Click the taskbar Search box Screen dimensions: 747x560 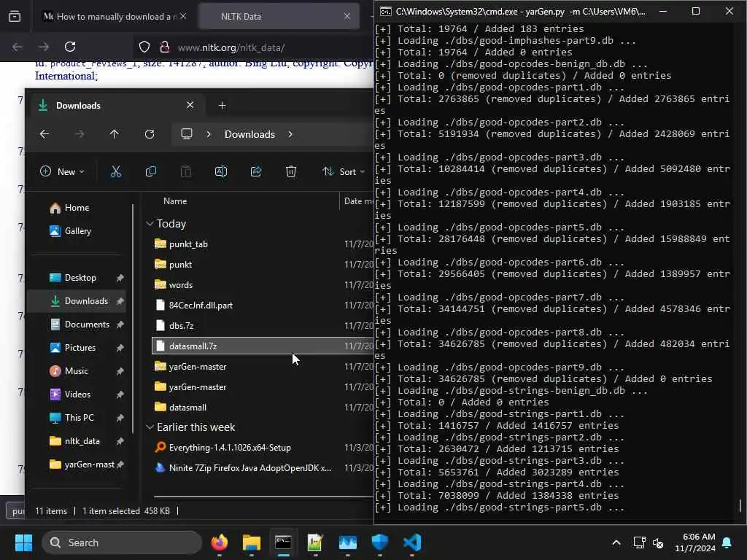(122, 542)
